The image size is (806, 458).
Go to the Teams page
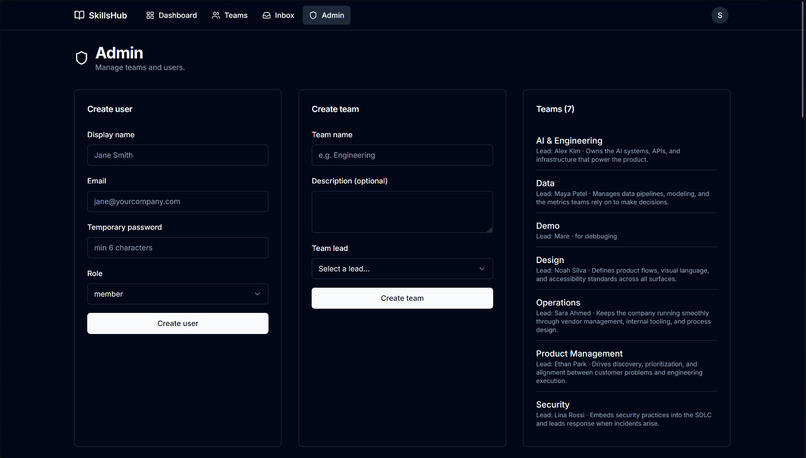(229, 15)
